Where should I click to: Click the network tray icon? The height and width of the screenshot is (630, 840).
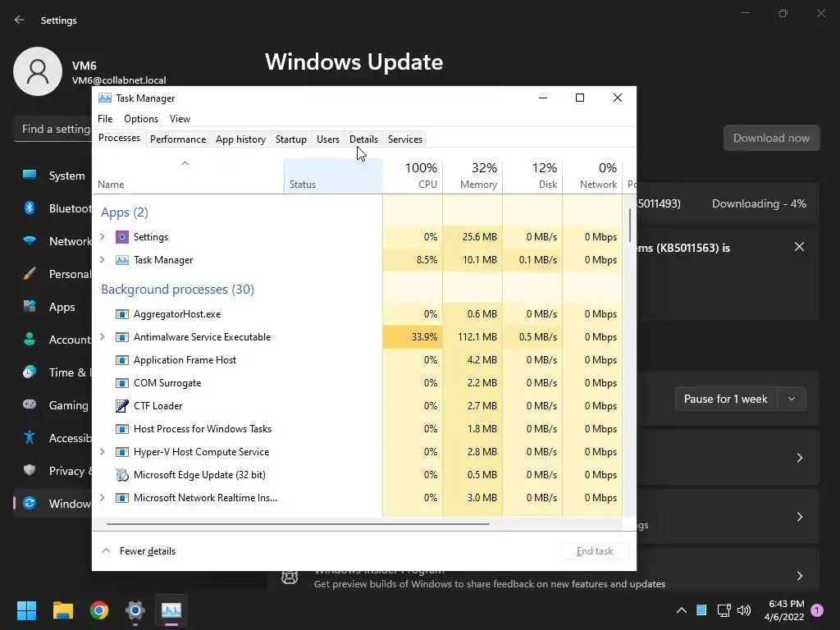(724, 610)
